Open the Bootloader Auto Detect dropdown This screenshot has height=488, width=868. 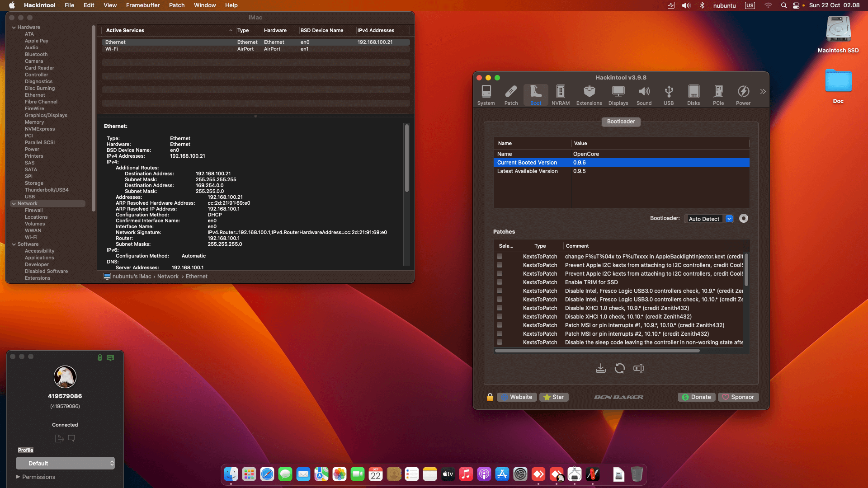[x=709, y=219]
